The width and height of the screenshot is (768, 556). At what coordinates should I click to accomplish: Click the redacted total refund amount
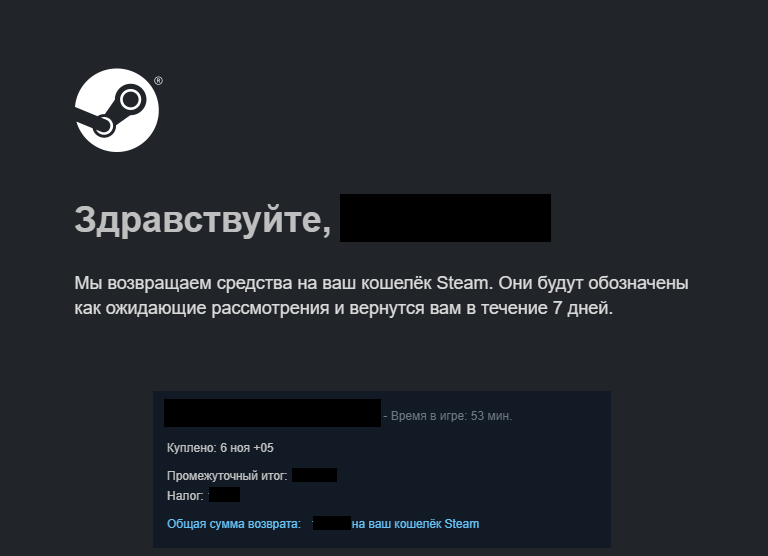(x=332, y=523)
